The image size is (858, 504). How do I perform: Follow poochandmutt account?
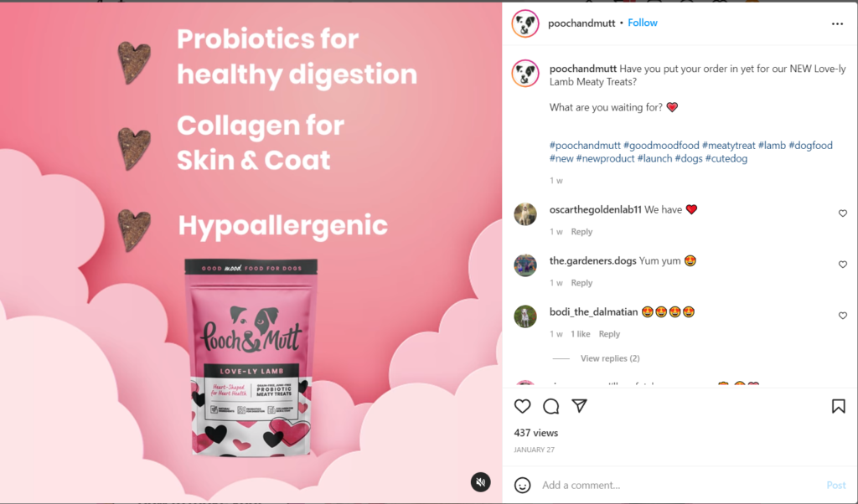pos(643,23)
